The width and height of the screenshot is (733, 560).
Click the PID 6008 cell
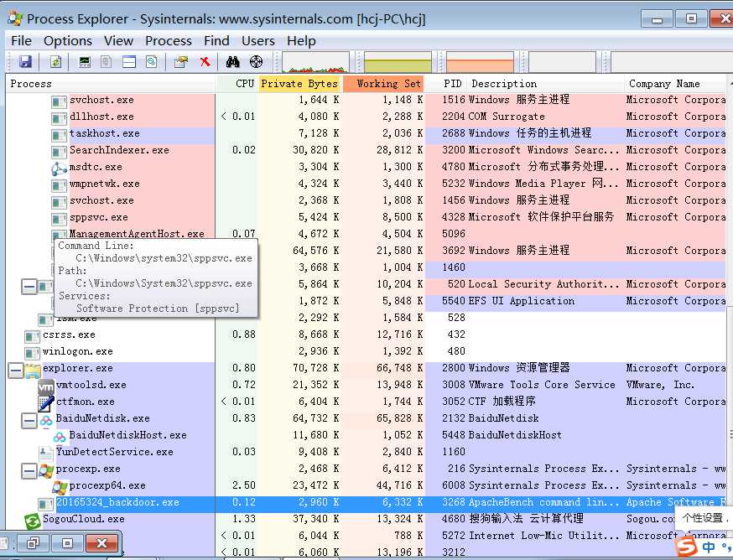454,486
